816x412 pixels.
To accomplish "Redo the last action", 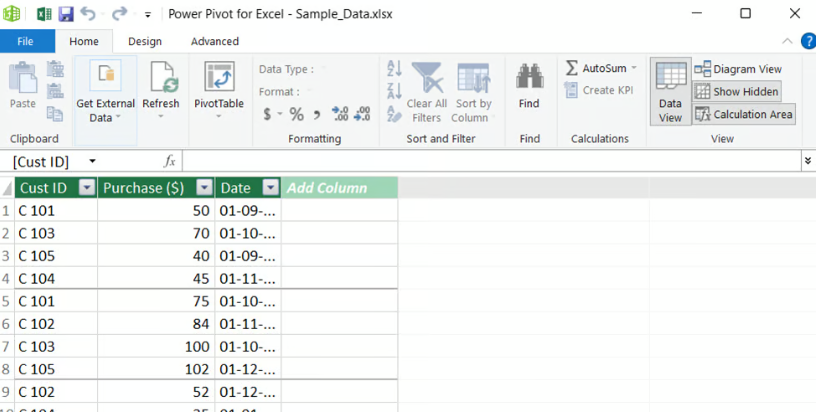I will [119, 14].
